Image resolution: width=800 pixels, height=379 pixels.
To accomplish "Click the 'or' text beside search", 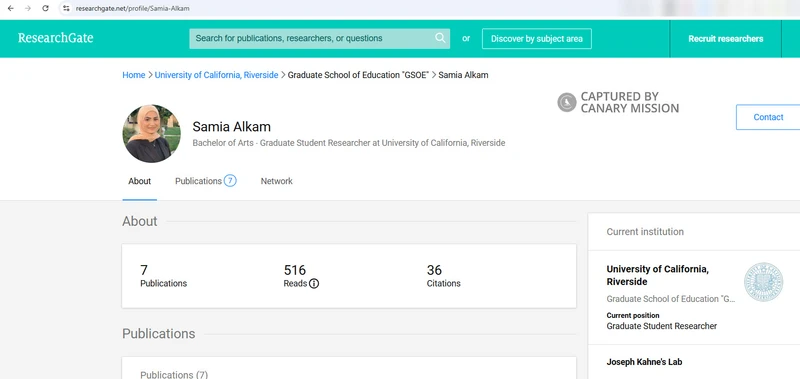I will click(466, 38).
